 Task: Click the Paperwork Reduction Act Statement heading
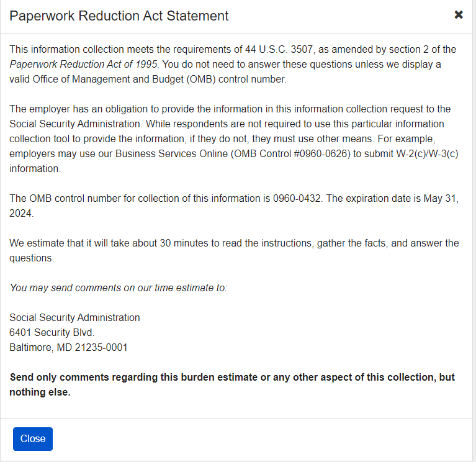(x=119, y=16)
